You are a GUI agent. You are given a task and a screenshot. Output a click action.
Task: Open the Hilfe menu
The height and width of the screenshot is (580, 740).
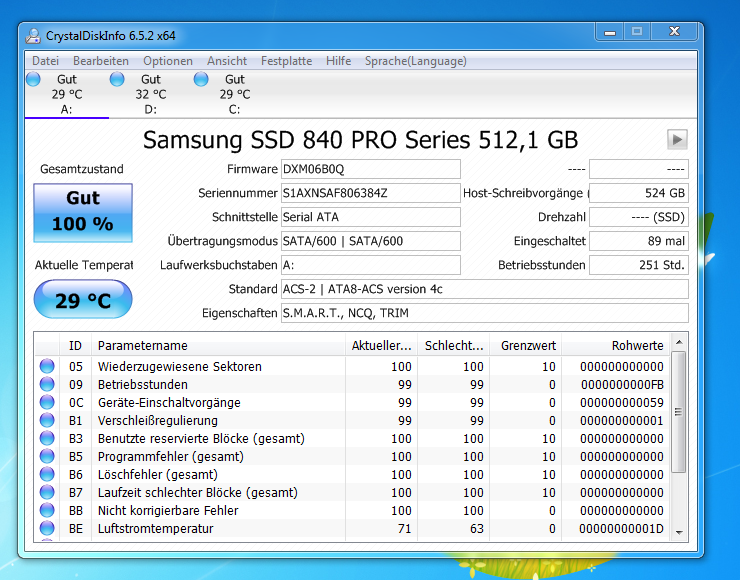338,61
